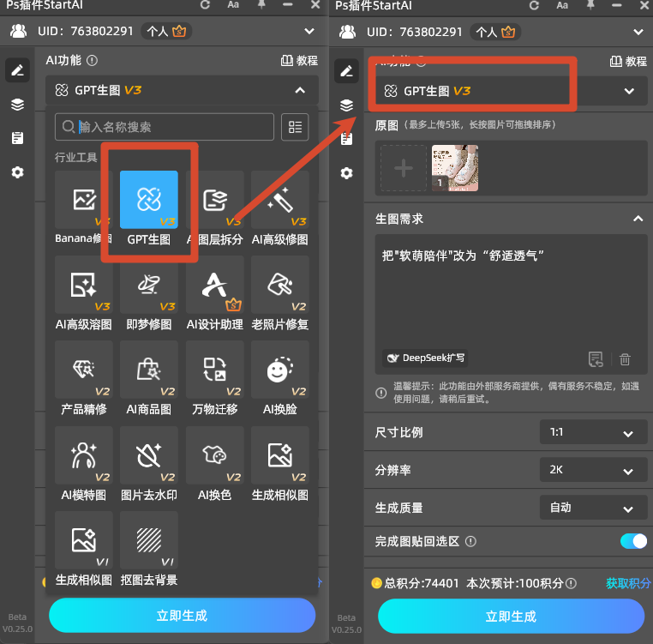Open the notes icon in left panel sidebar

pyautogui.click(x=17, y=138)
